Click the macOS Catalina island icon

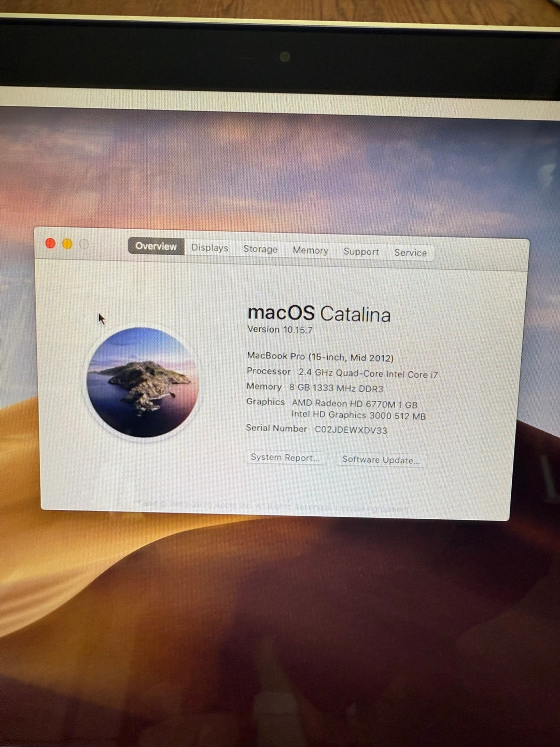[x=143, y=382]
